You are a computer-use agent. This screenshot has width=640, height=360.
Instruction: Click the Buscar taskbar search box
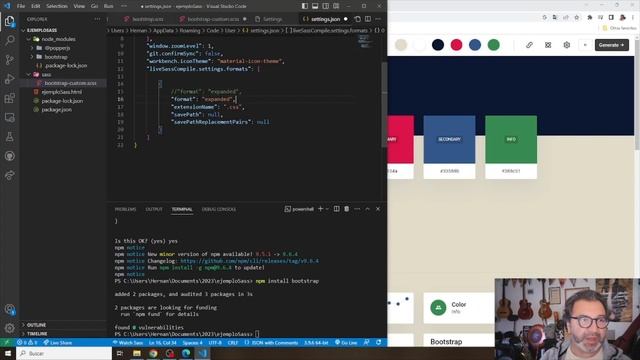(64, 353)
